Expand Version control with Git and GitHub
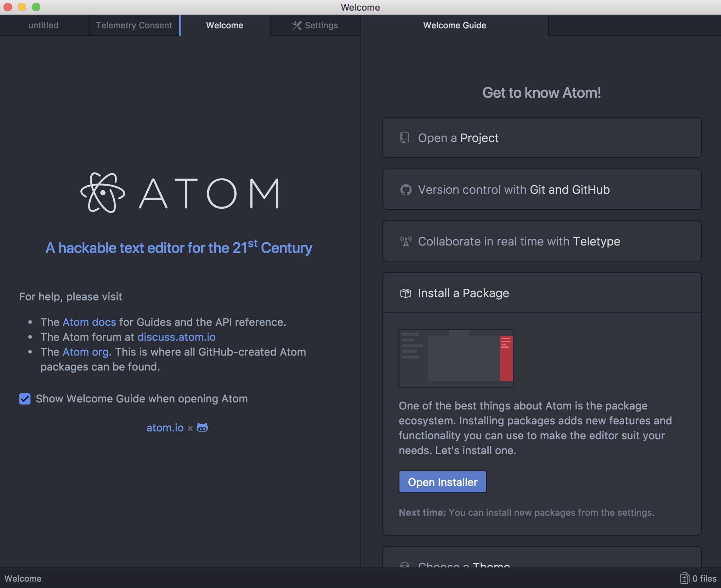Viewport: 721px width, 588px height. tap(542, 190)
